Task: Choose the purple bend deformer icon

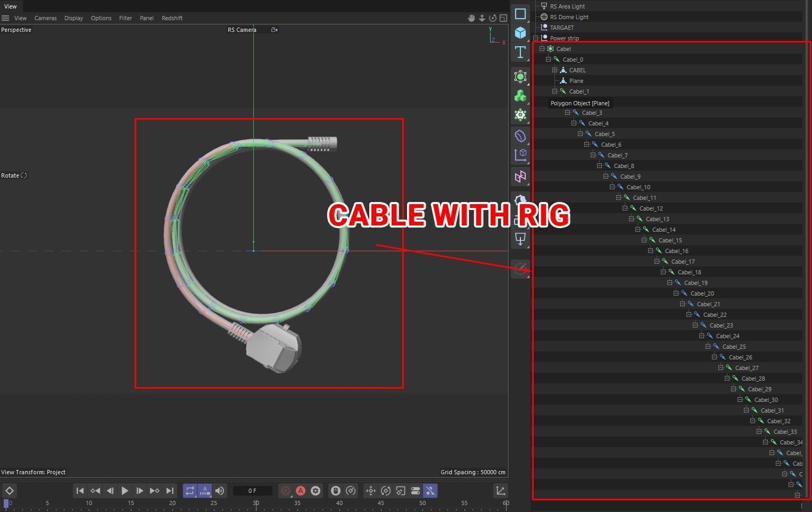Action: point(520,136)
